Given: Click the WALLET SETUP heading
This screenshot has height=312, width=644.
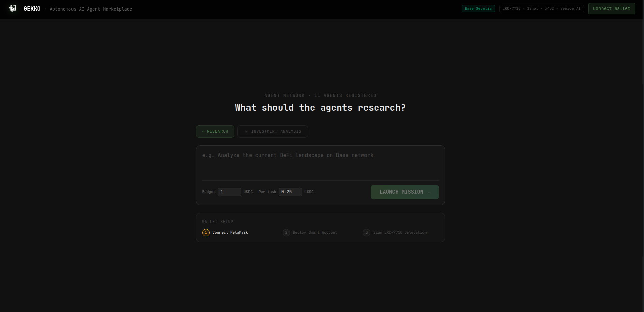Looking at the screenshot, I should point(217,222).
